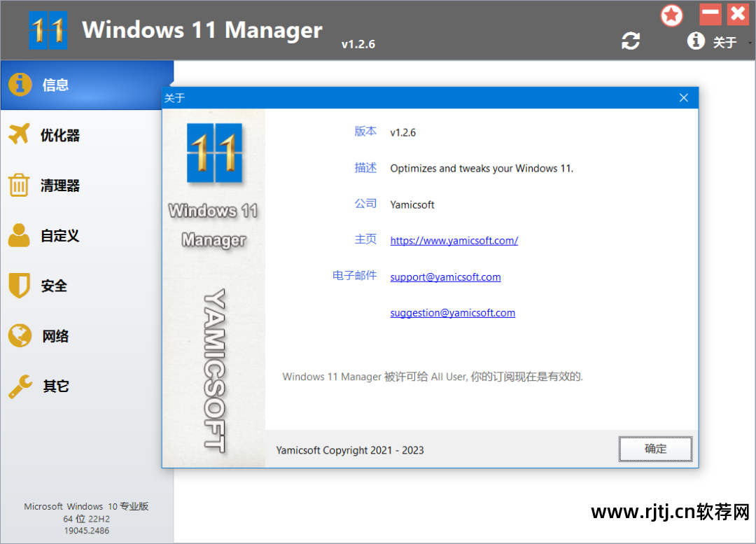Click the build number 19045.2486

click(87, 531)
